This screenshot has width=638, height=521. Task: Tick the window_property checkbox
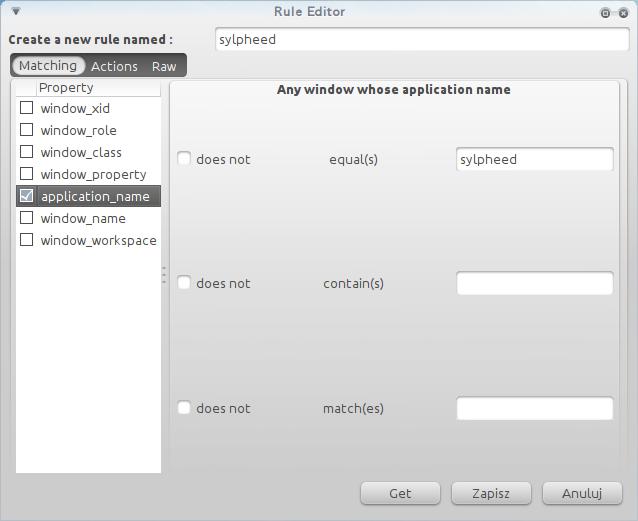26,174
